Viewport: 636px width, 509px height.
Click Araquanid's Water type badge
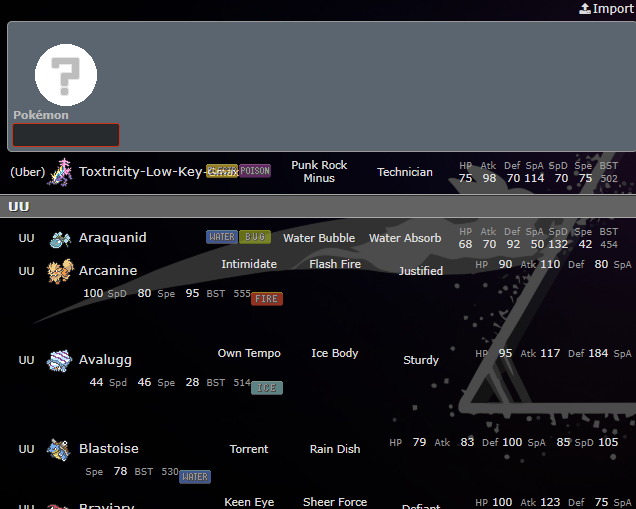221,237
